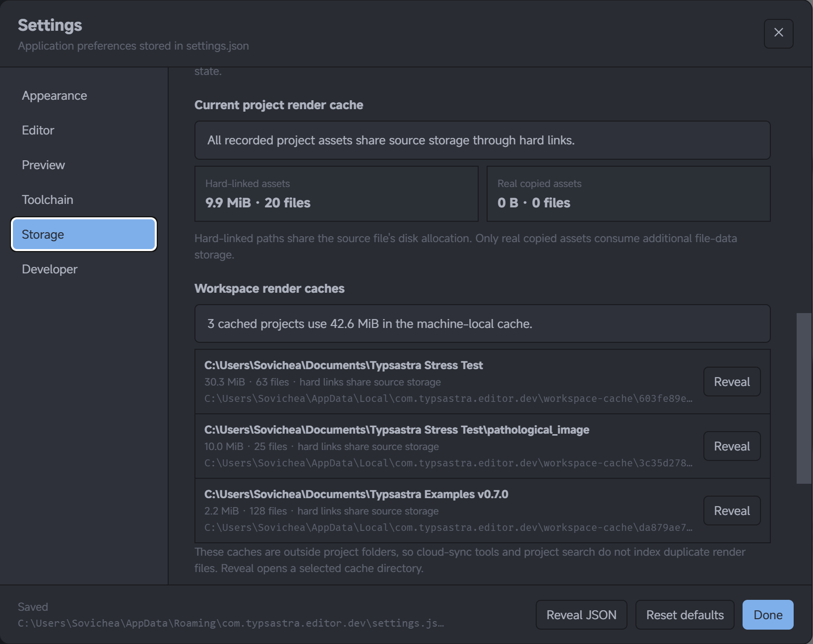Image resolution: width=813 pixels, height=644 pixels.
Task: Select the Storage sidebar item
Action: click(x=84, y=234)
